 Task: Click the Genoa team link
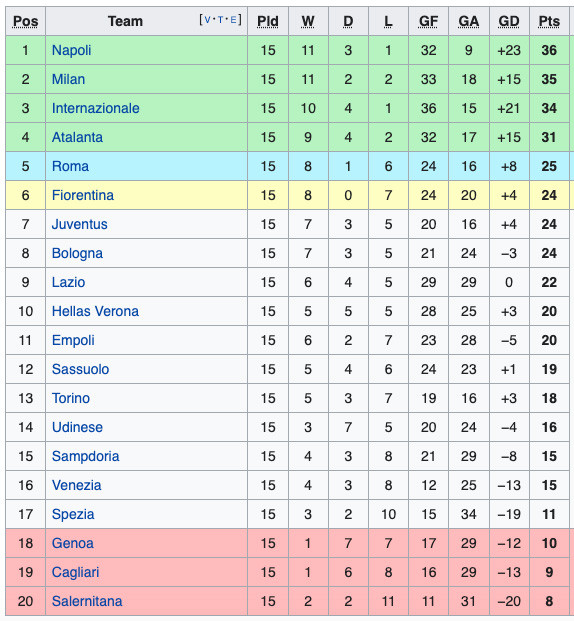tap(72, 543)
